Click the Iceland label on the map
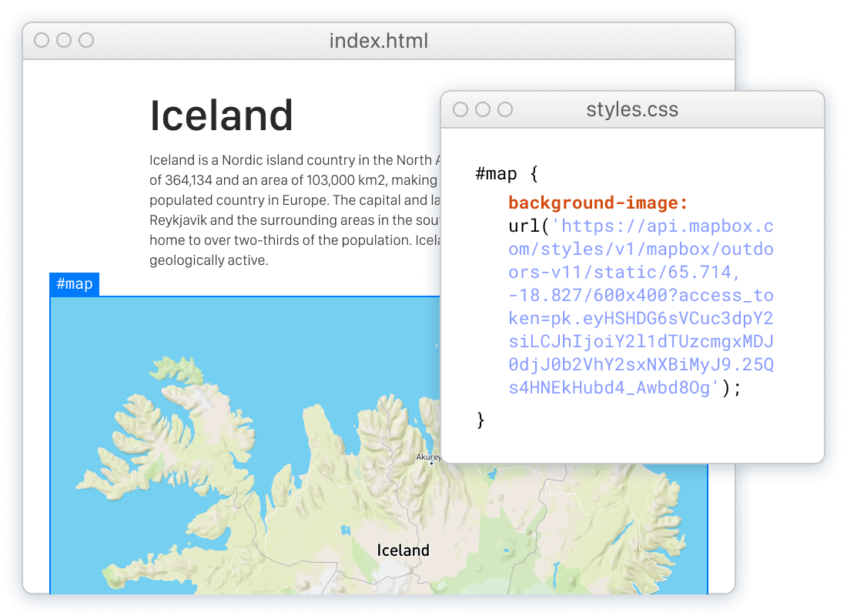The width and height of the screenshot is (847, 616). [x=402, y=550]
